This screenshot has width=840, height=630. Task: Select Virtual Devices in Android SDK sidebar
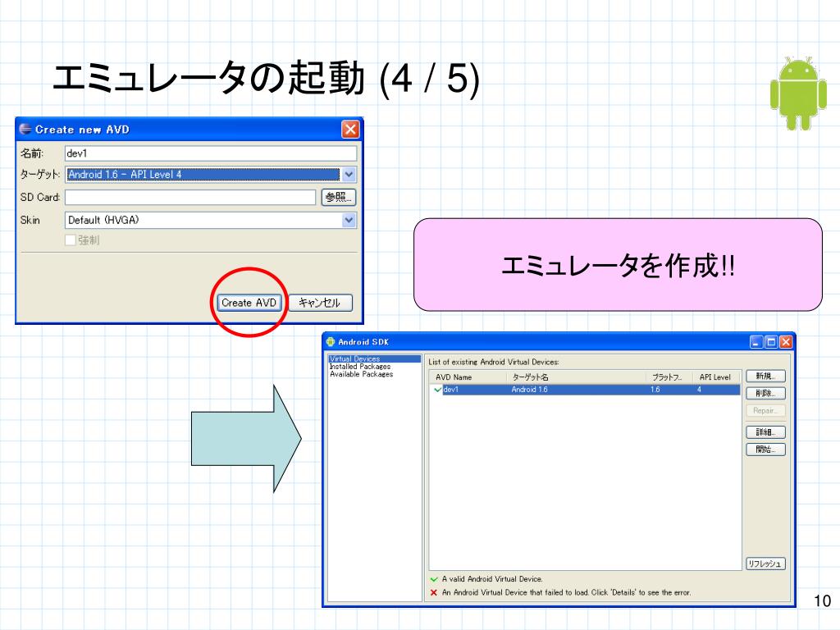click(374, 359)
